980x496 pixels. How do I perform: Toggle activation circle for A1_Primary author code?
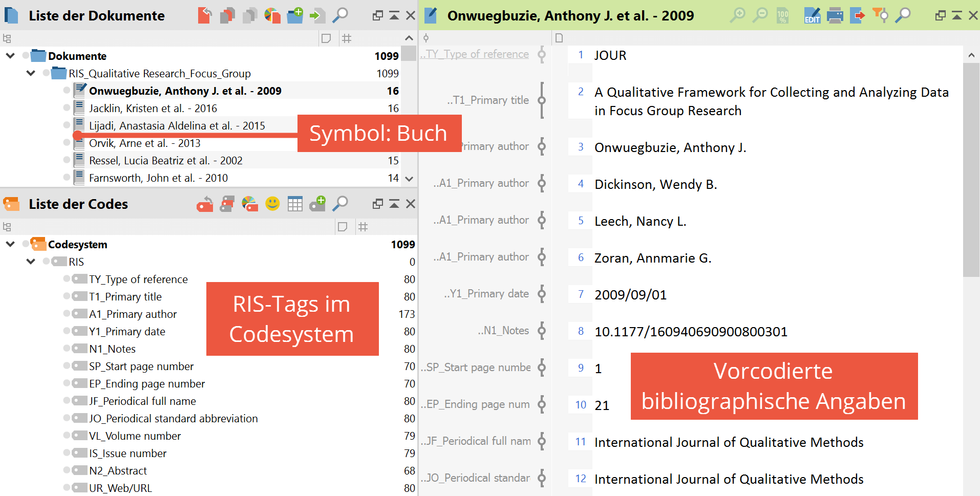67,313
